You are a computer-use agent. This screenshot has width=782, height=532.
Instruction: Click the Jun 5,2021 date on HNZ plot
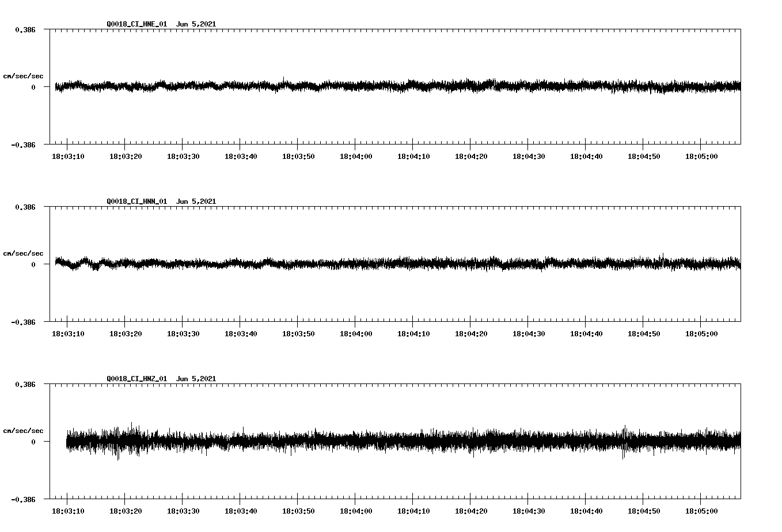pos(196,379)
